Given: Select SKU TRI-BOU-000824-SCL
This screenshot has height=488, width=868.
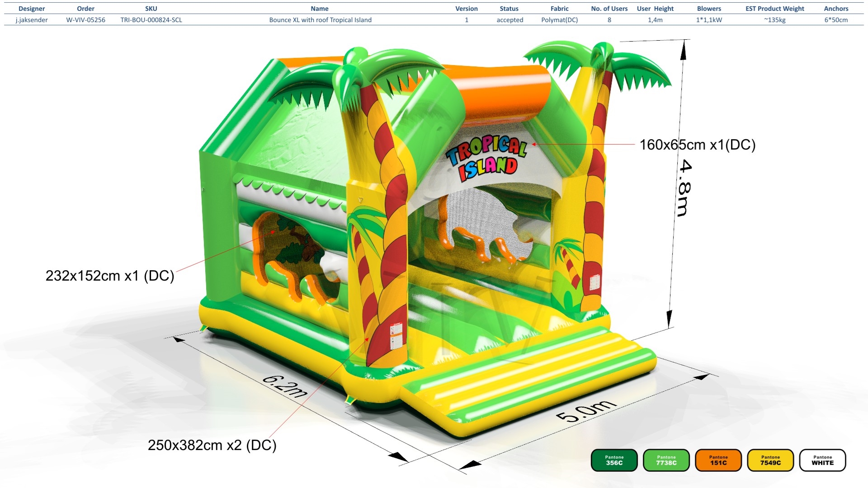Looking at the screenshot, I should click(x=151, y=20).
